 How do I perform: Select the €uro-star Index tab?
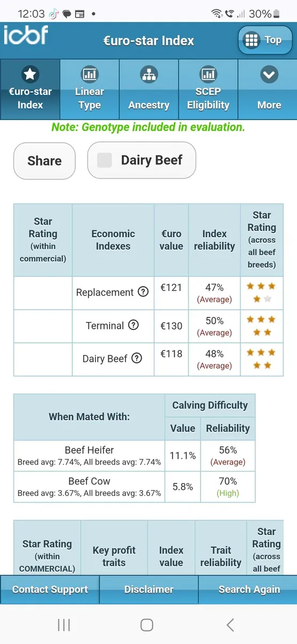pos(30,89)
